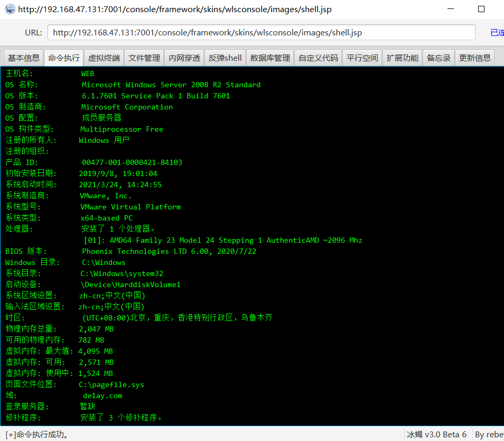Switch to the 备忘录 tab
This screenshot has width=504, height=441.
point(438,58)
